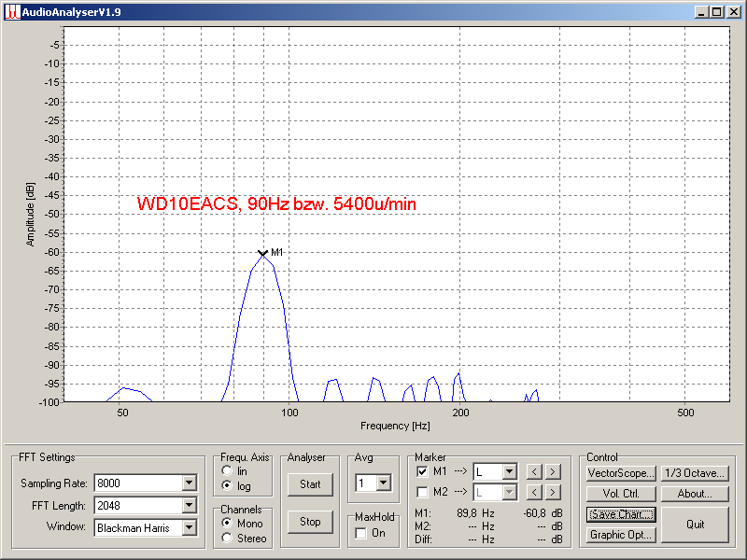Click the Stop analyser button
747x560 pixels.
click(310, 522)
